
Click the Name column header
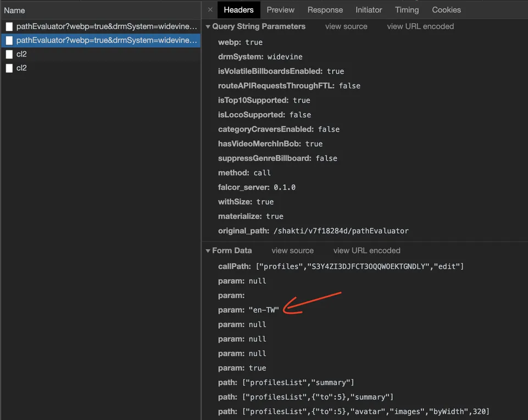15,10
